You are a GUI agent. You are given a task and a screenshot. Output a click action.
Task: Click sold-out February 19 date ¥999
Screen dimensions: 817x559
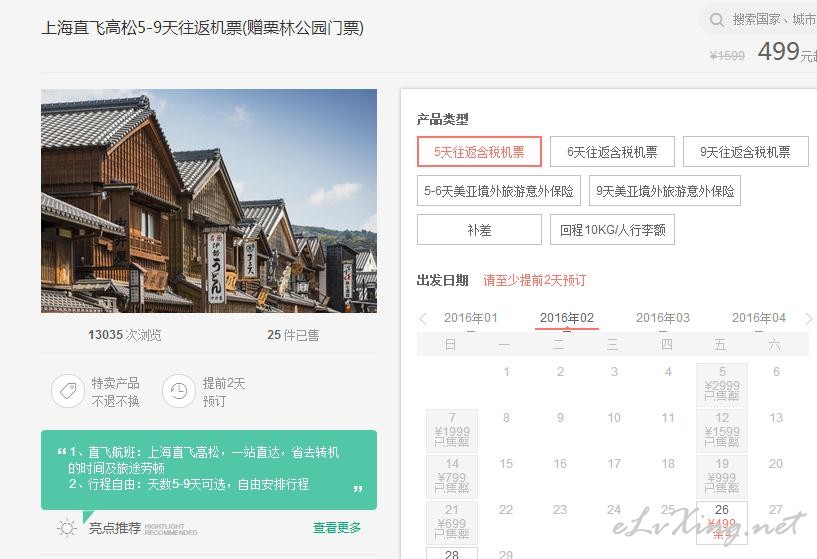(x=722, y=476)
